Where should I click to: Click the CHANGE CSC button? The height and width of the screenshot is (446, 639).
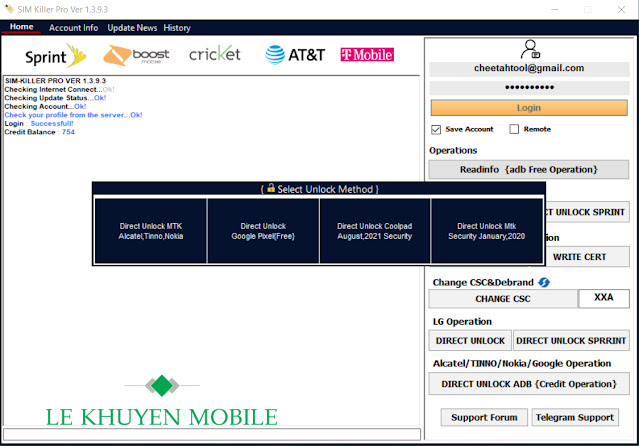pos(503,299)
